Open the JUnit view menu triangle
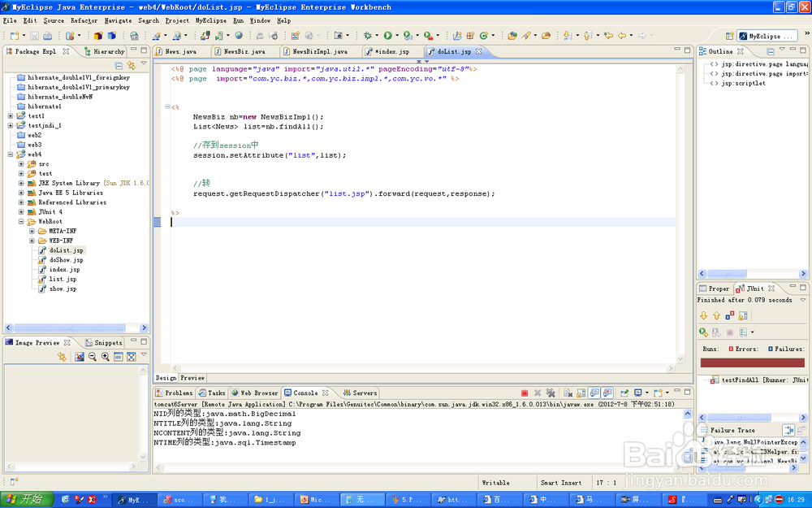The width and height of the screenshot is (812, 508). 803,300
